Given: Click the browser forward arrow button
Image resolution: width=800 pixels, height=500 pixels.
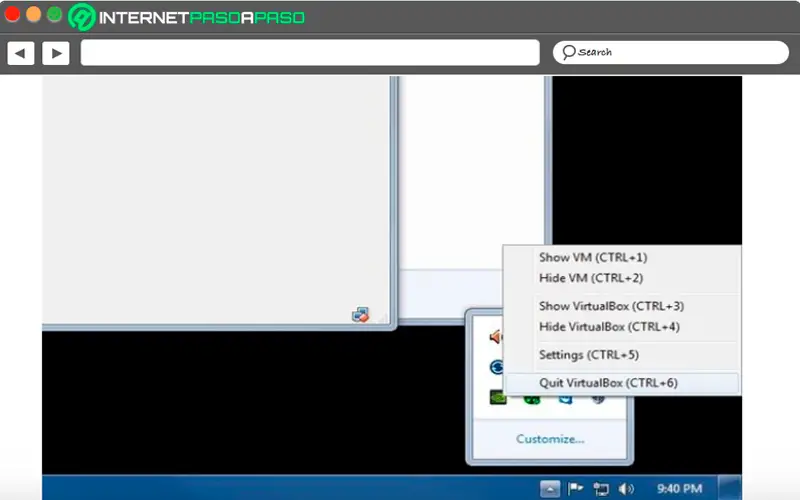Looking at the screenshot, I should (56, 53).
